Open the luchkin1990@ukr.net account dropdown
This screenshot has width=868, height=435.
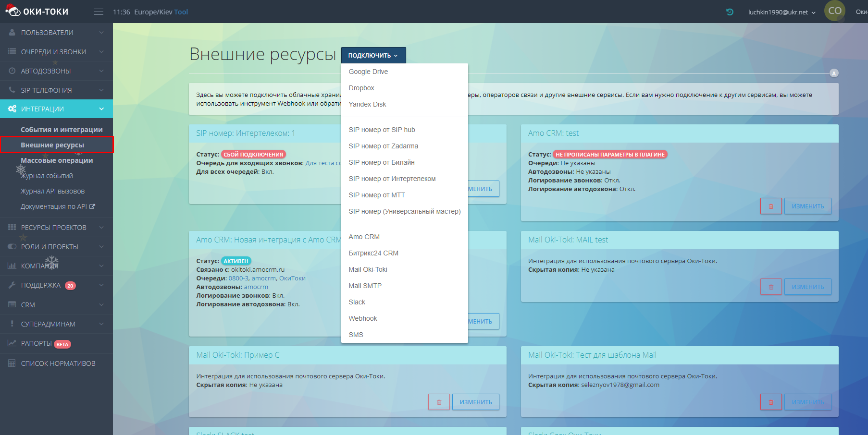pyautogui.click(x=781, y=12)
